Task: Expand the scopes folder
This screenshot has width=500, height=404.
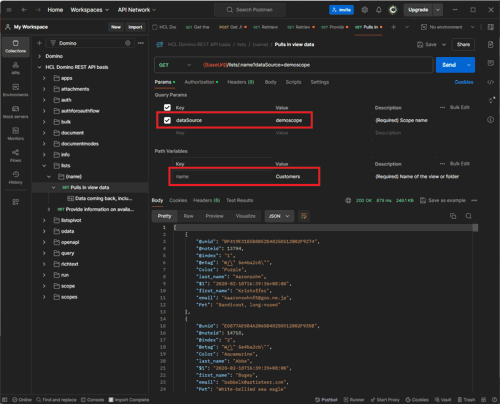Action: coord(44,297)
